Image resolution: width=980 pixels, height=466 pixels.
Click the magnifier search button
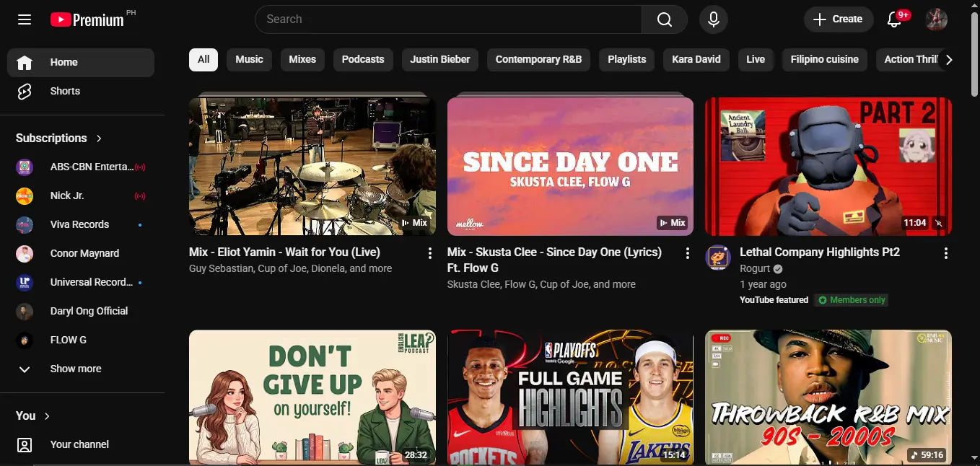[665, 19]
